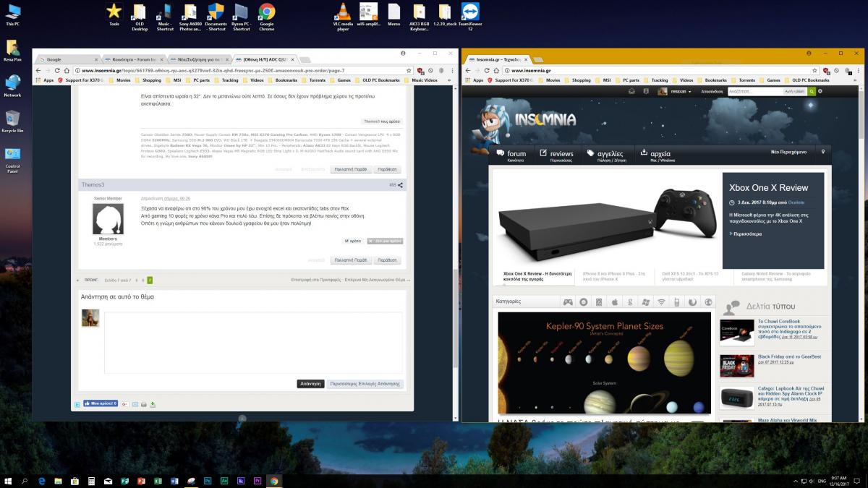Open the Torrents bookmark folder in right window
Screen dimensions: 868x488
click(744, 80)
